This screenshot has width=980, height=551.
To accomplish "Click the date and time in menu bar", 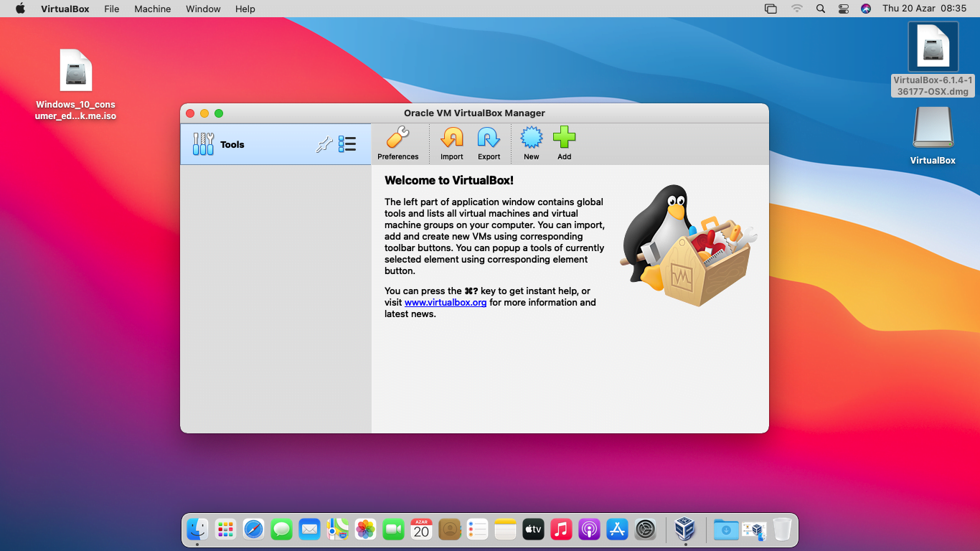I will click(925, 9).
